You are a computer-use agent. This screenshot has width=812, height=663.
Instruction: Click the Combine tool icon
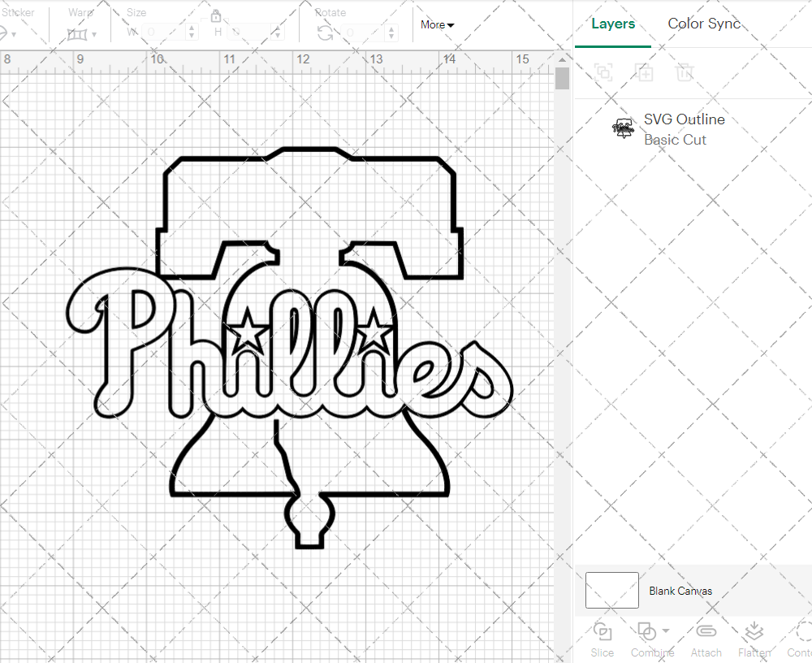[647, 631]
